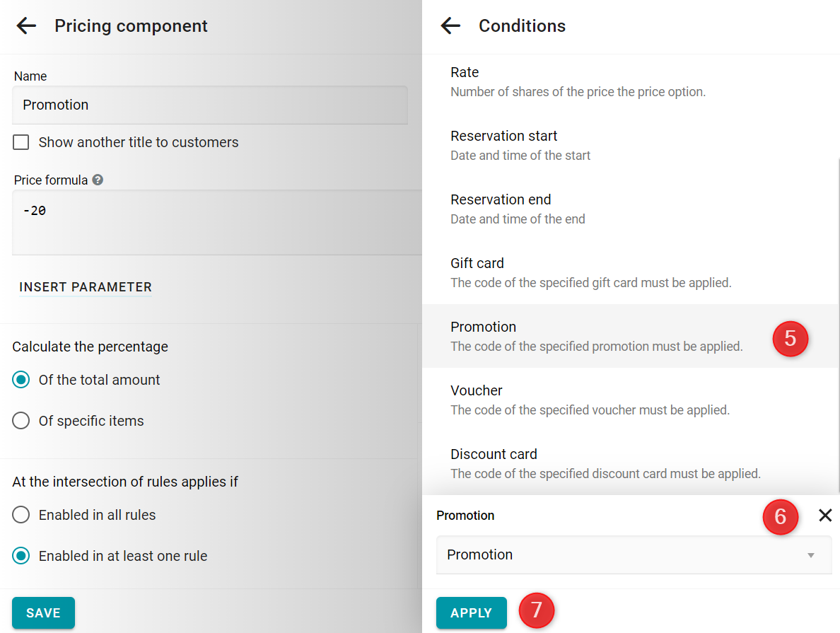Check Show another title to customers
The width and height of the screenshot is (840, 633).
point(21,142)
